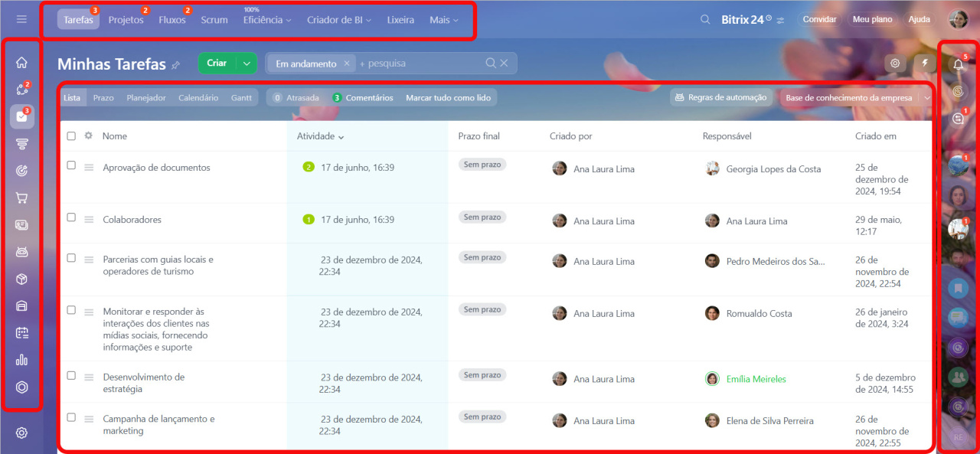
Task: Expand the Criar button dropdown arrow
Action: click(247, 64)
